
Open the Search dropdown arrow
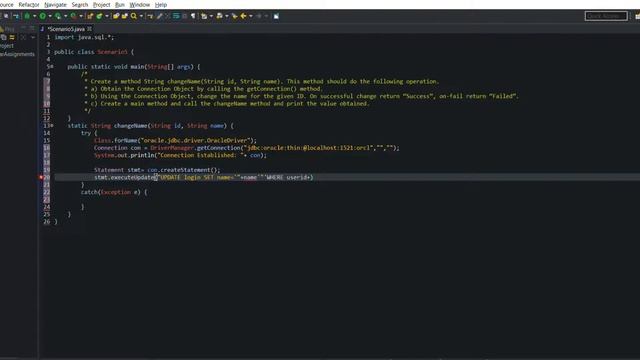pos(141,16)
